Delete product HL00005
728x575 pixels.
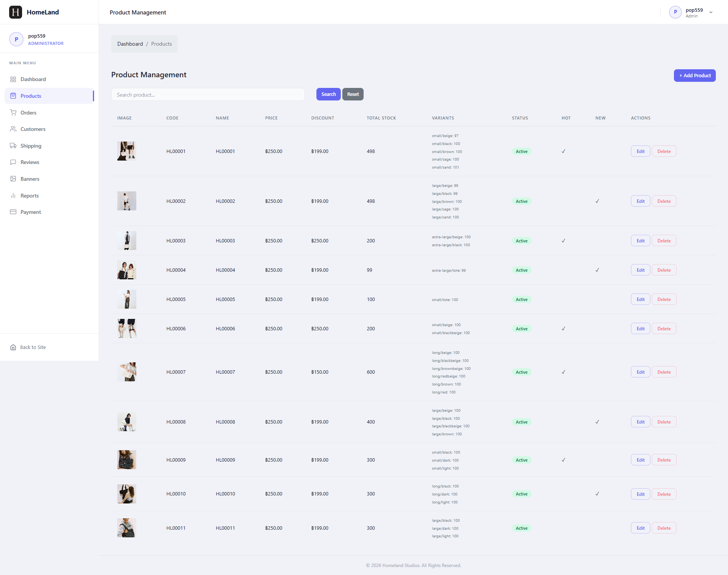click(x=664, y=299)
